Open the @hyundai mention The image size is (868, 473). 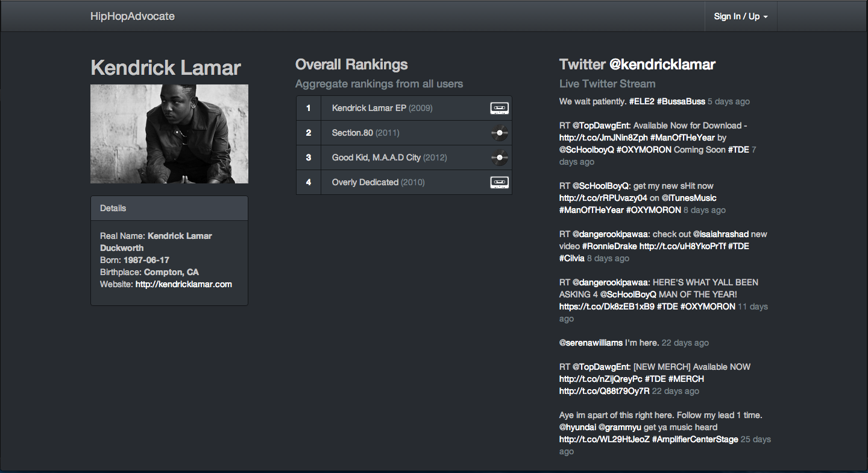(577, 427)
